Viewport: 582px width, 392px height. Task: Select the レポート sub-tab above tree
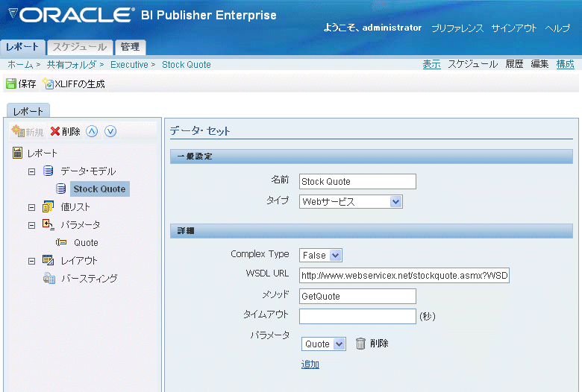tap(28, 111)
